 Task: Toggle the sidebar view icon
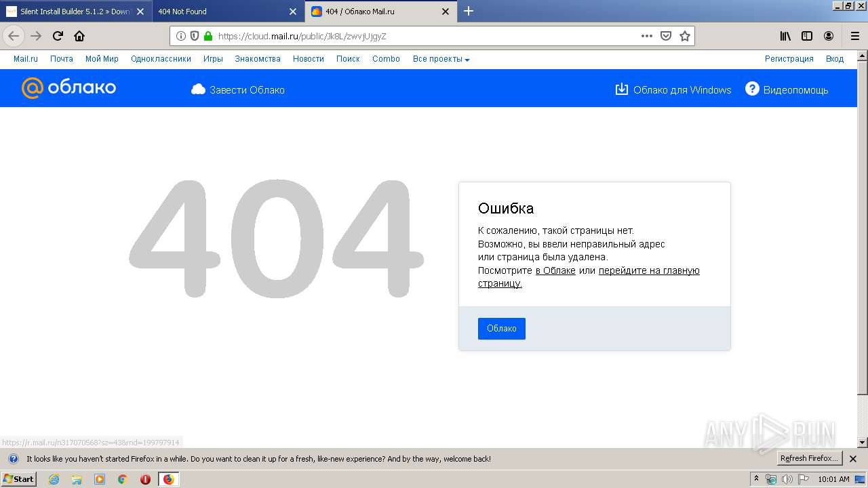pyautogui.click(x=807, y=36)
